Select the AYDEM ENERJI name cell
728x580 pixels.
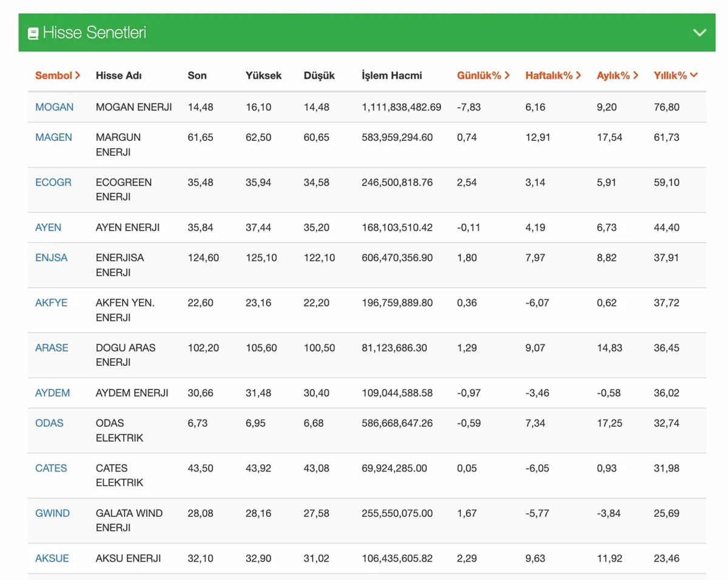pyautogui.click(x=132, y=393)
